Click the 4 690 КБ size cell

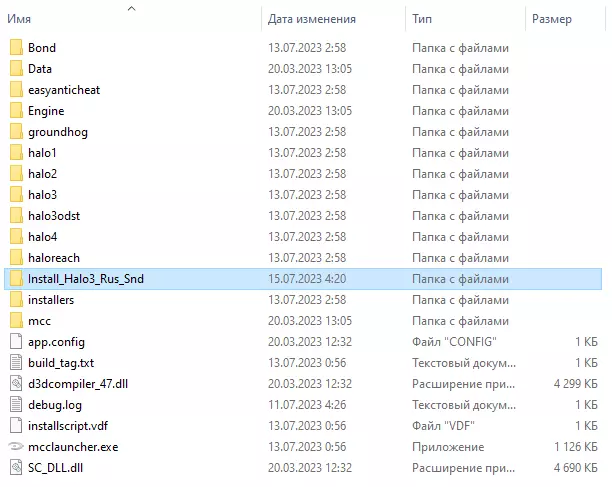(x=576, y=468)
